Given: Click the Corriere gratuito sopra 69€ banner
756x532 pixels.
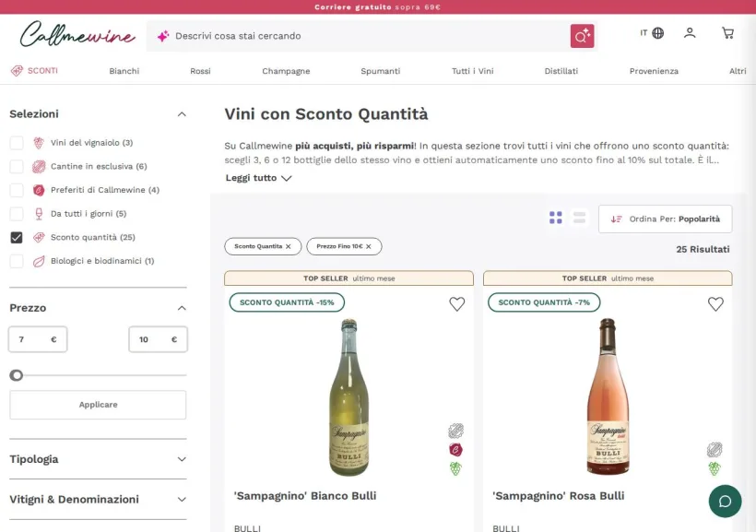Looking at the screenshot, I should pyautogui.click(x=377, y=7).
